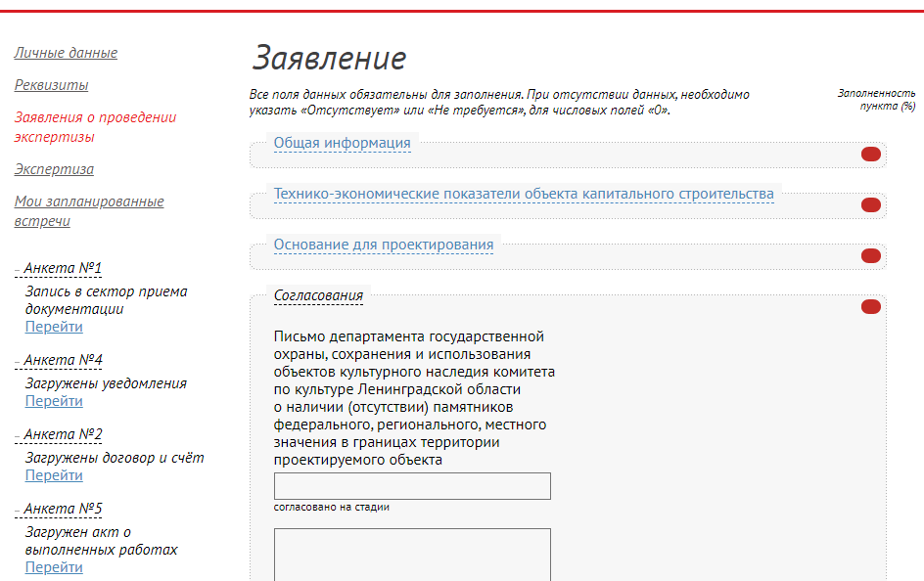Open the Реквизиты section
This screenshot has height=581, width=924.
(x=44, y=85)
